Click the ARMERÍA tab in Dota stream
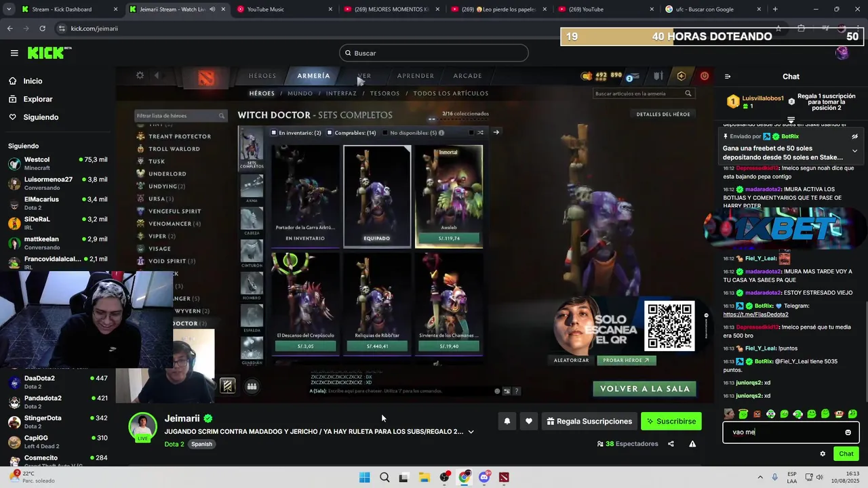This screenshot has height=488, width=868. click(x=313, y=76)
